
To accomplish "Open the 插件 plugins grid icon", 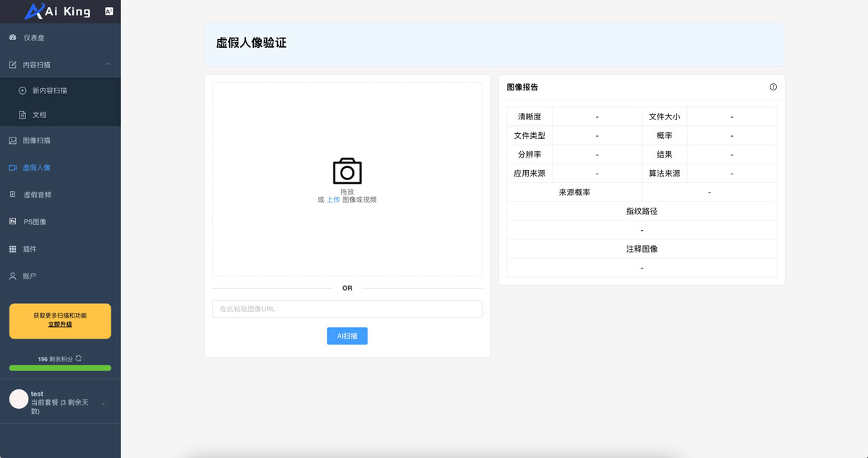I will click(x=12, y=249).
